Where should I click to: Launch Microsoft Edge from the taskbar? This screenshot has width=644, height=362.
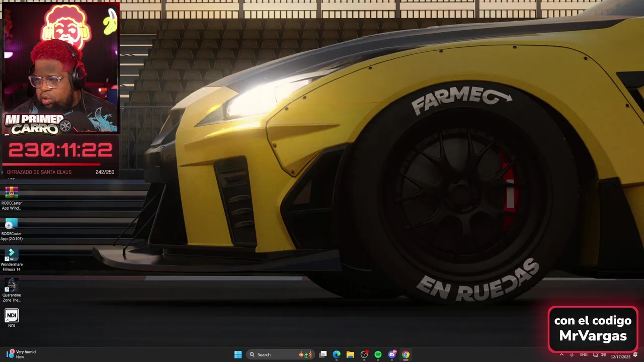(337, 354)
